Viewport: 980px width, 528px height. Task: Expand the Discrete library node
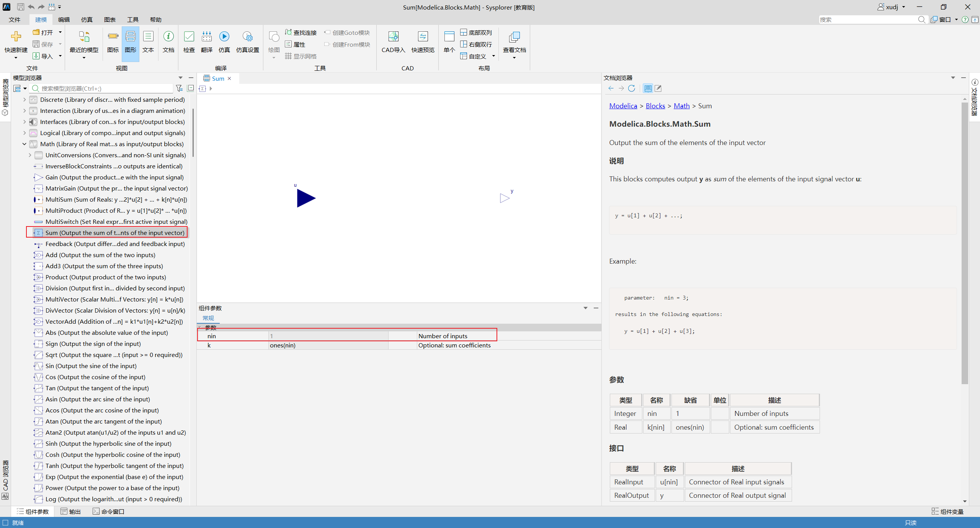click(x=24, y=99)
